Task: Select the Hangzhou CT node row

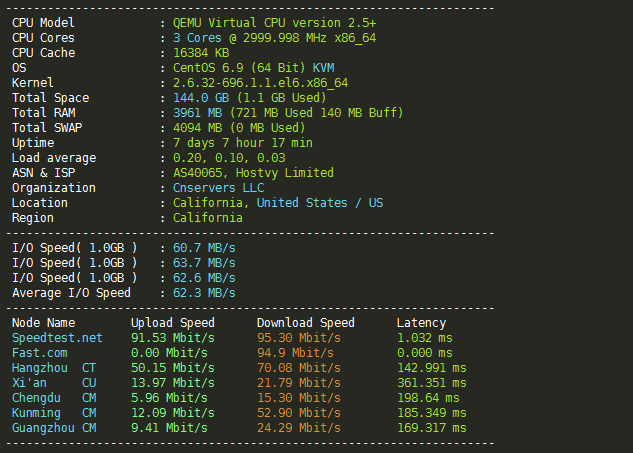Action: (x=239, y=368)
